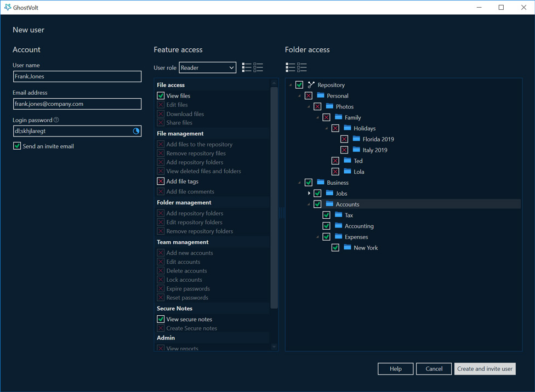Click the select all icon under Feature access

[246, 67]
